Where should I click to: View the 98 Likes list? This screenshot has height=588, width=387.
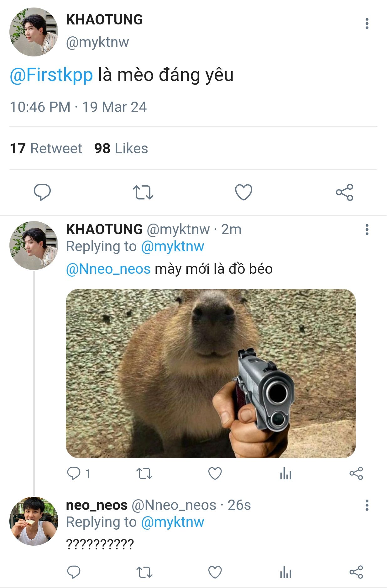tap(121, 148)
